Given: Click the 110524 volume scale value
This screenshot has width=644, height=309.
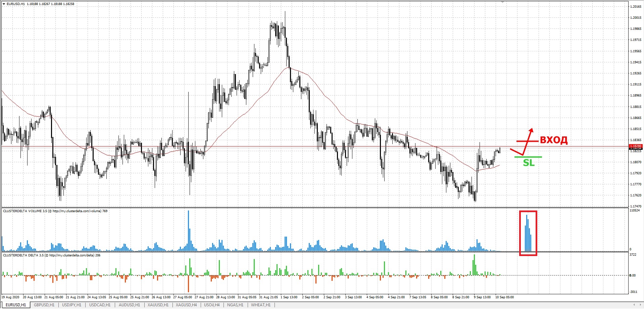Looking at the screenshot, I should [635, 211].
